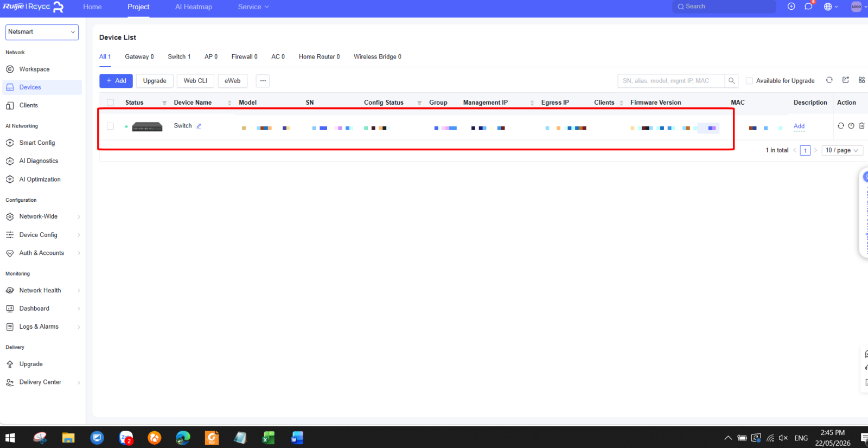Screen dimensions: 868x448
Task: Click the export icon above device table
Action: tap(846, 80)
